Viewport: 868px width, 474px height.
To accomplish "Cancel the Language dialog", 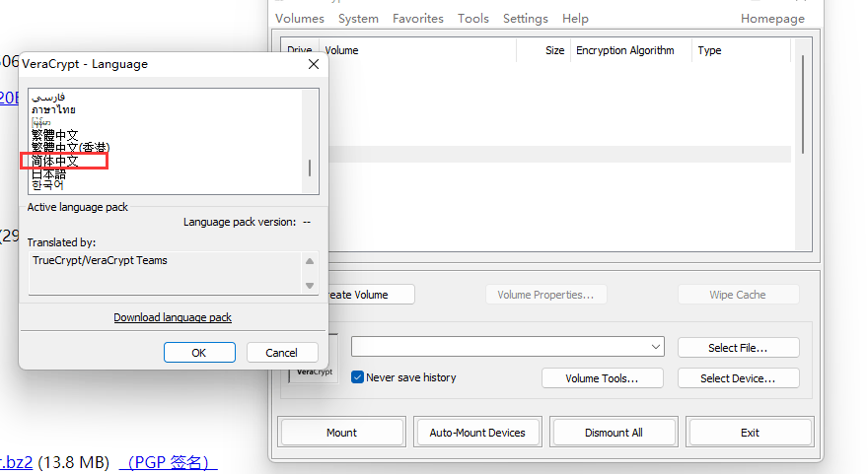I will (282, 353).
